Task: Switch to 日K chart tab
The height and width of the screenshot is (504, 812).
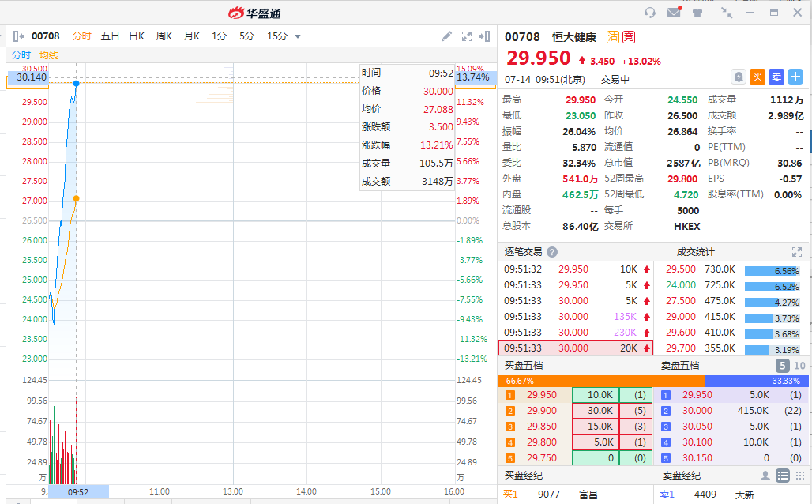Action: click(137, 36)
